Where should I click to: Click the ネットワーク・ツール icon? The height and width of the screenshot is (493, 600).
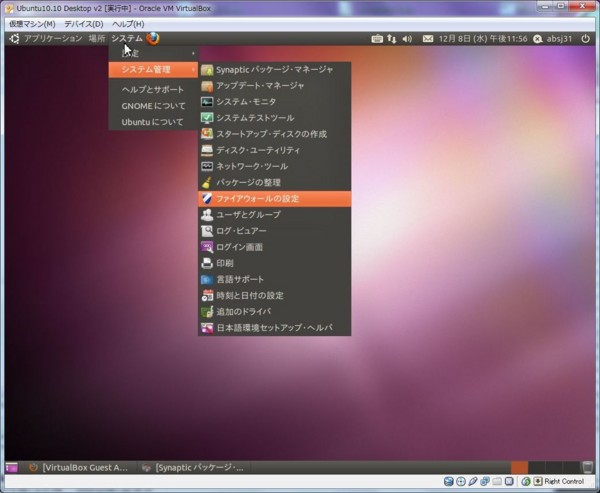[207, 167]
